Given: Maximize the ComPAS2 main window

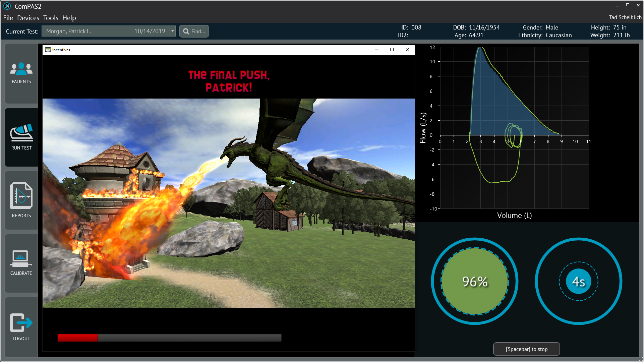Looking at the screenshot, I should [628, 5].
